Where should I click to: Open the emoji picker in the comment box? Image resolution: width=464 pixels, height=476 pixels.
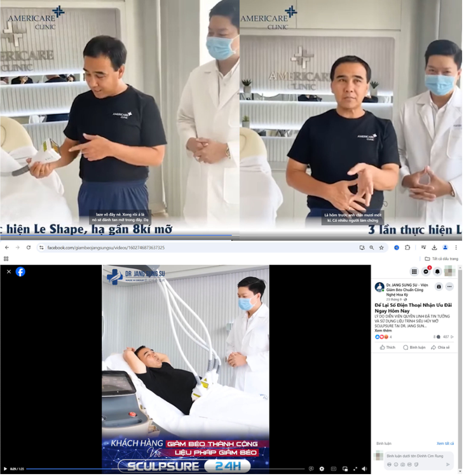click(x=397, y=466)
